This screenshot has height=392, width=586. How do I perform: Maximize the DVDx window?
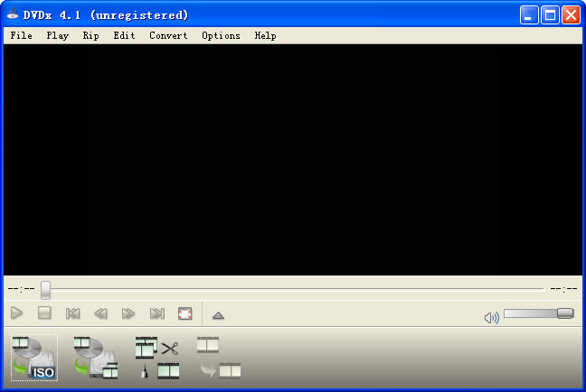click(x=550, y=15)
